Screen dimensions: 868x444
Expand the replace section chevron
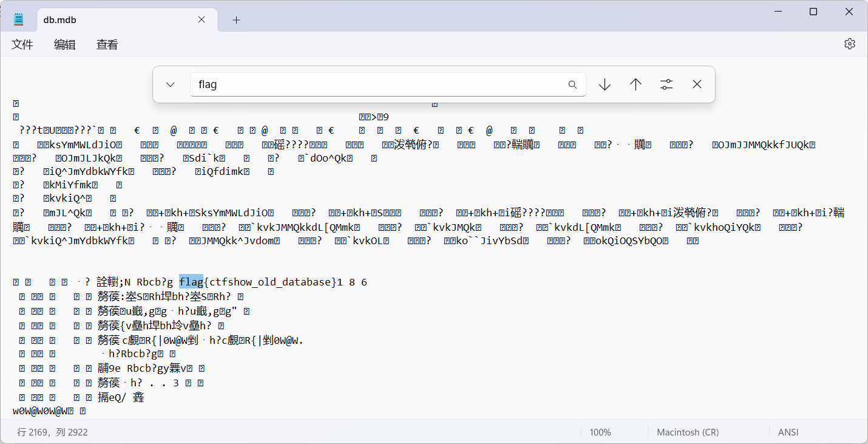click(171, 84)
